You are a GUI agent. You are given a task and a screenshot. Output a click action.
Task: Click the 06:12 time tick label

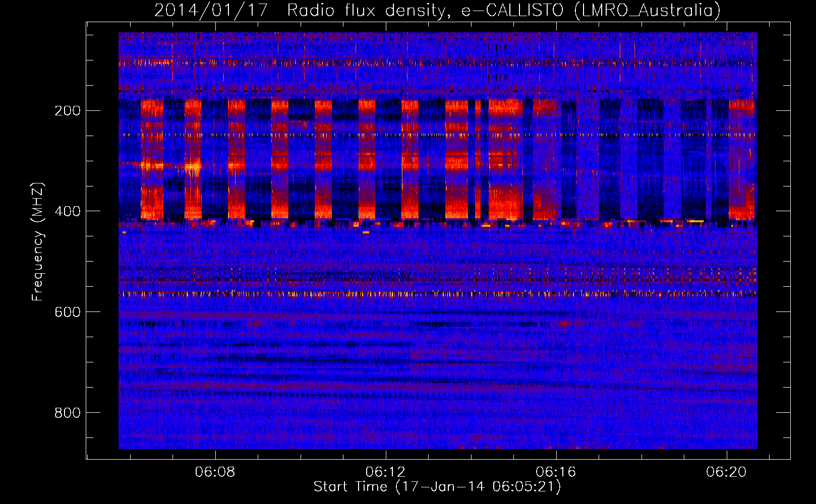point(386,472)
